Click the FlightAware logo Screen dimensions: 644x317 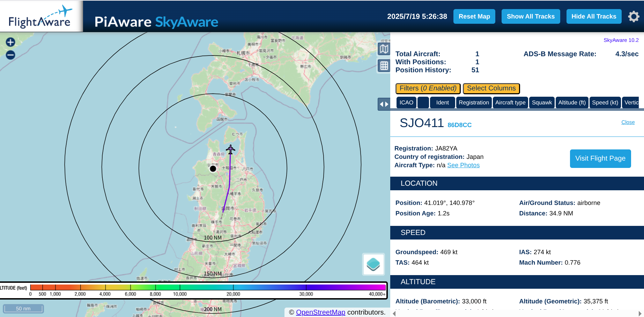coord(41,16)
